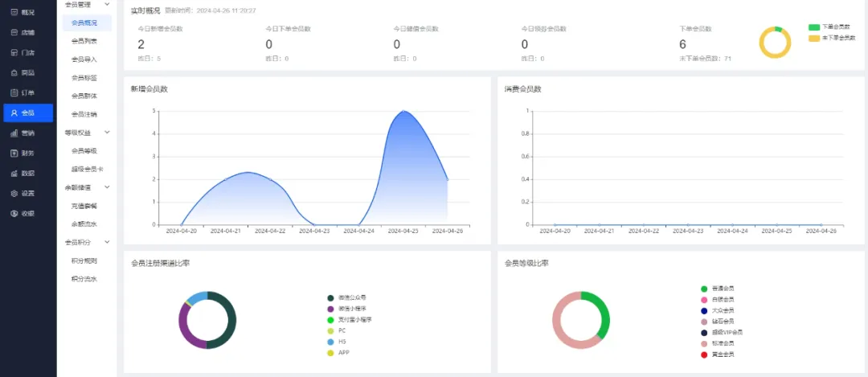
Task: Toggle 普通会员 level legend item
Action: 718,289
